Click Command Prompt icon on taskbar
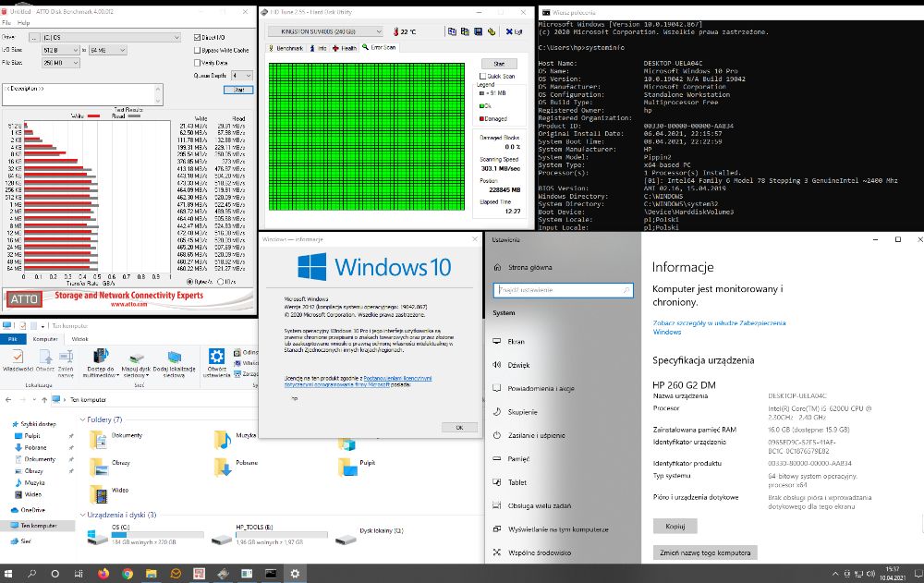 tap(271, 574)
